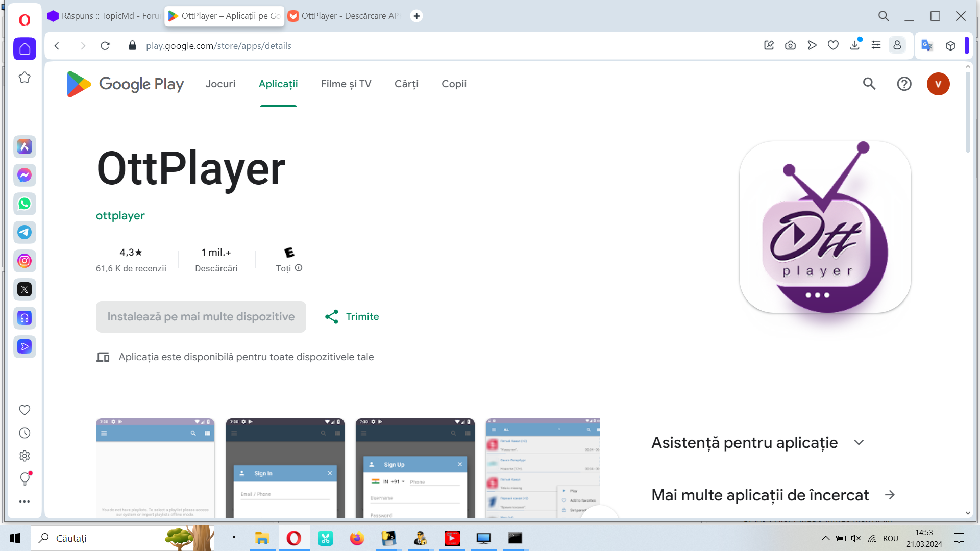The width and height of the screenshot is (980, 551).
Task: Open lightbulb tips sidebar icon
Action: 24,479
